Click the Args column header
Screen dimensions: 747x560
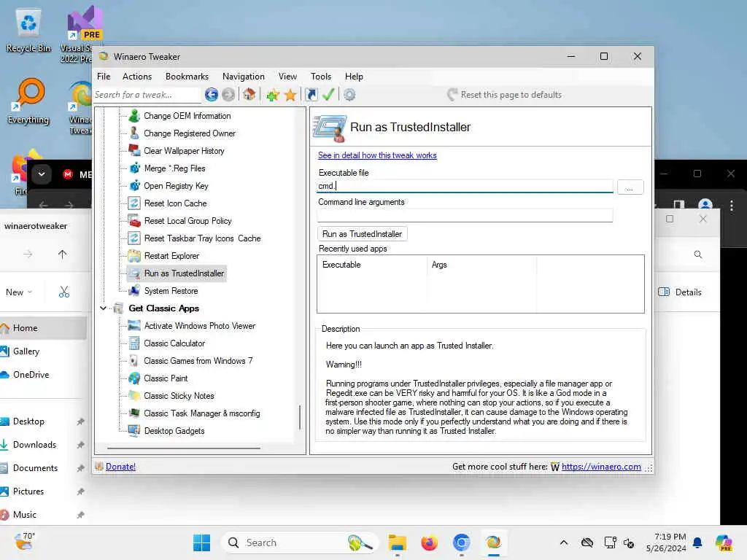(x=481, y=265)
